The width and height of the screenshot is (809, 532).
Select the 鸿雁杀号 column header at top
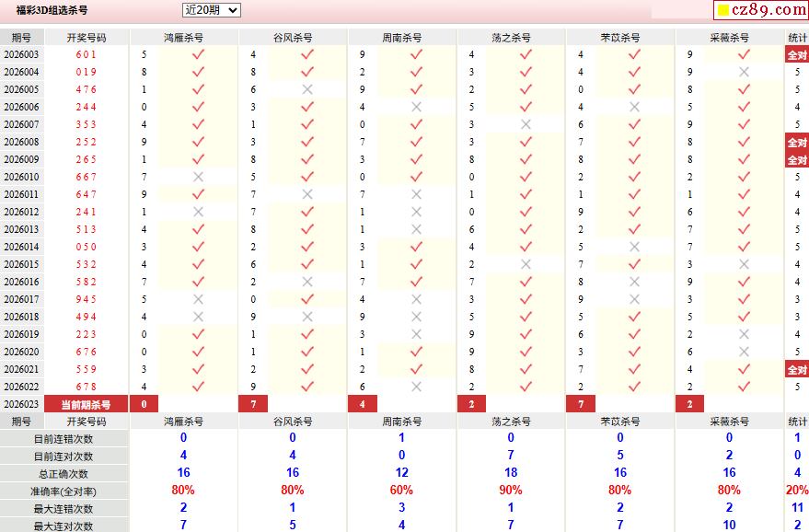183,38
